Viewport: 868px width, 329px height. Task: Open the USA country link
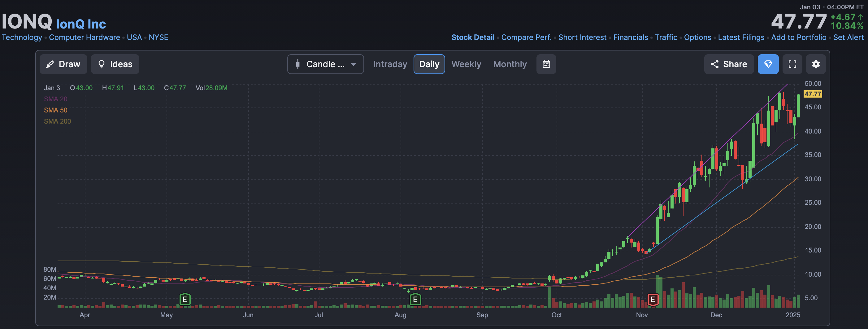(x=134, y=37)
